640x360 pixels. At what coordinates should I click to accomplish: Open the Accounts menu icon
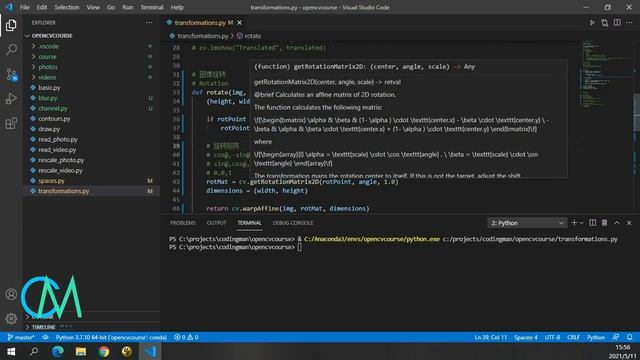point(11,294)
